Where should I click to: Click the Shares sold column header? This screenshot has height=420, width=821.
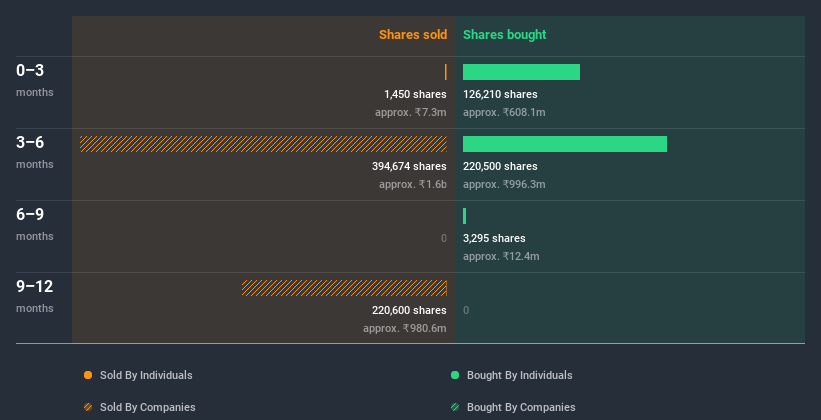pyautogui.click(x=413, y=35)
